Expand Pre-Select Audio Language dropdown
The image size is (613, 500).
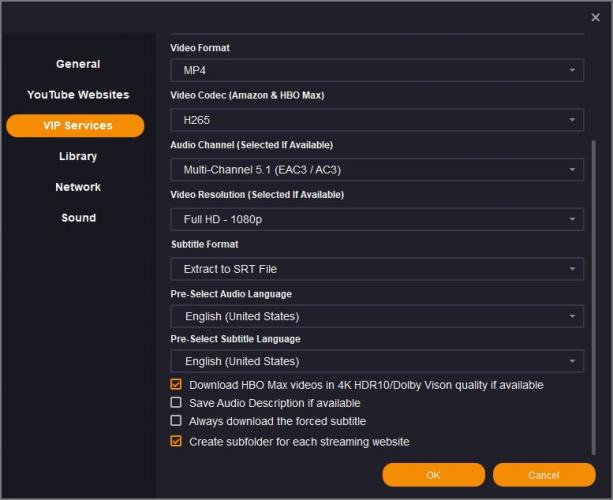coord(377,316)
